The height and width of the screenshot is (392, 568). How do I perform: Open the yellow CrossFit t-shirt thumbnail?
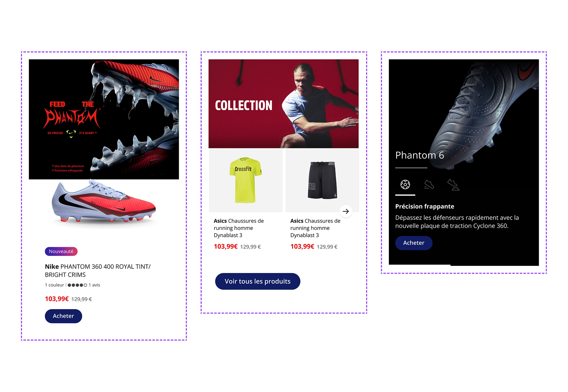(246, 180)
